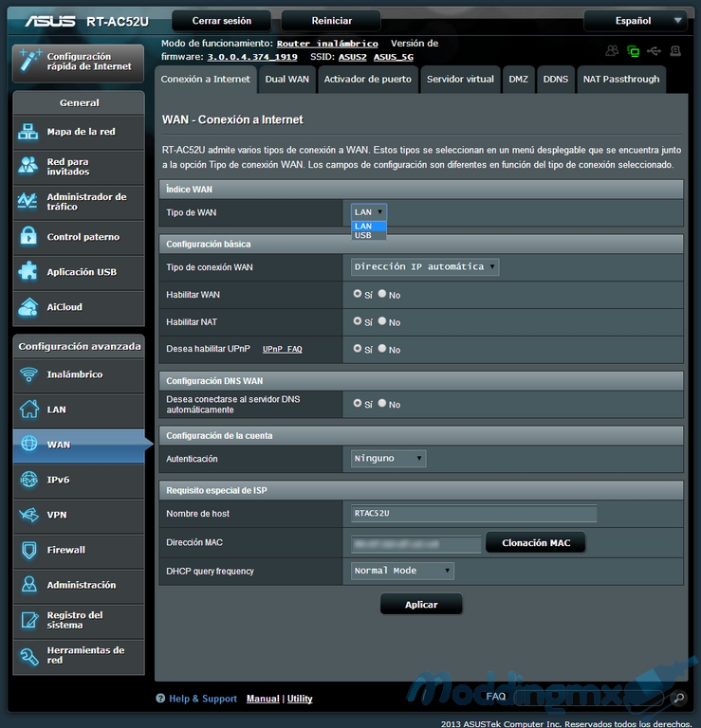Image resolution: width=701 pixels, height=728 pixels.
Task: Disable UPnP by selecting No
Action: 382,348
